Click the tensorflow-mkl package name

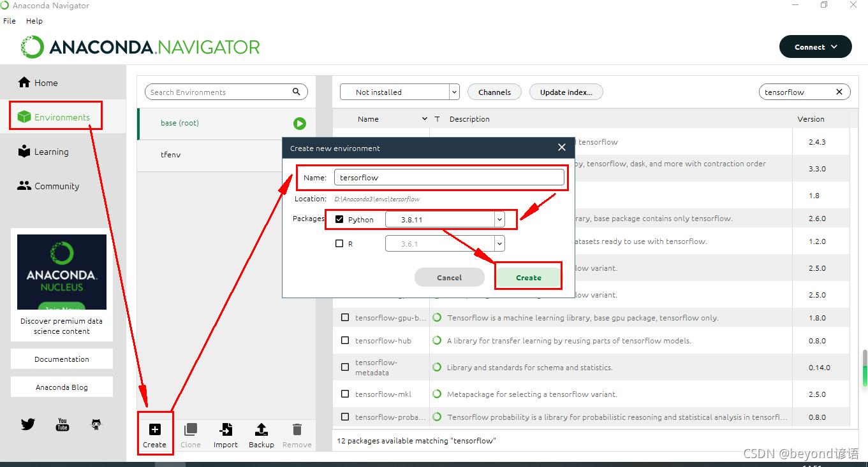[x=383, y=394]
